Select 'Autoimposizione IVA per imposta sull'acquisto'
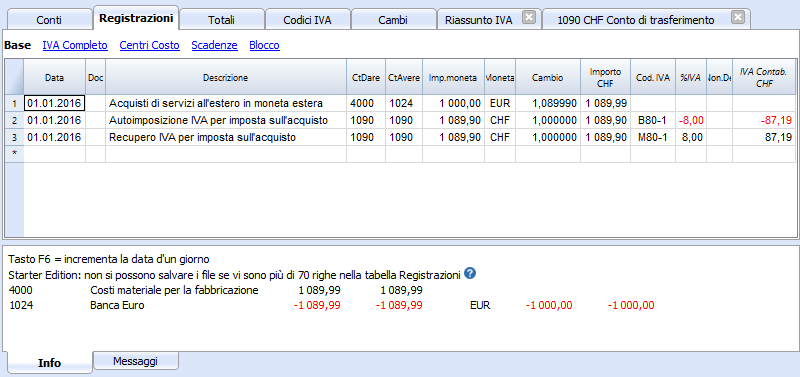The width and height of the screenshot is (800, 377). click(226, 120)
